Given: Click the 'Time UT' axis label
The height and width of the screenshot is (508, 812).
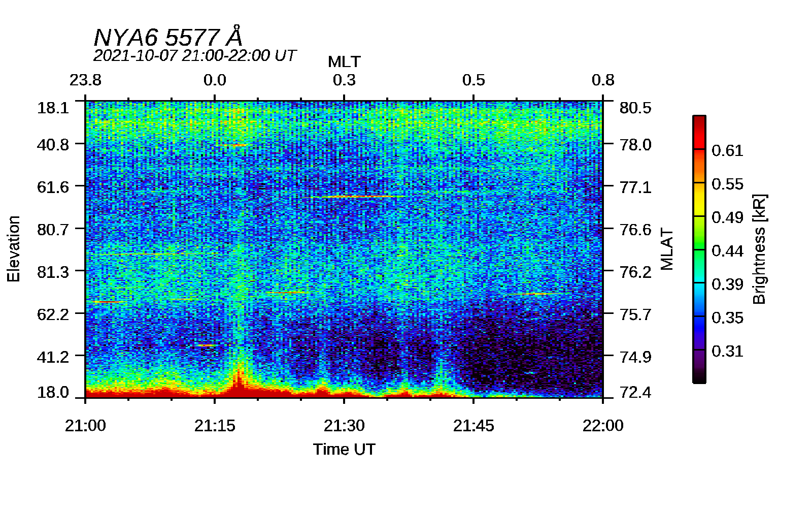Looking at the screenshot, I should 344,449.
